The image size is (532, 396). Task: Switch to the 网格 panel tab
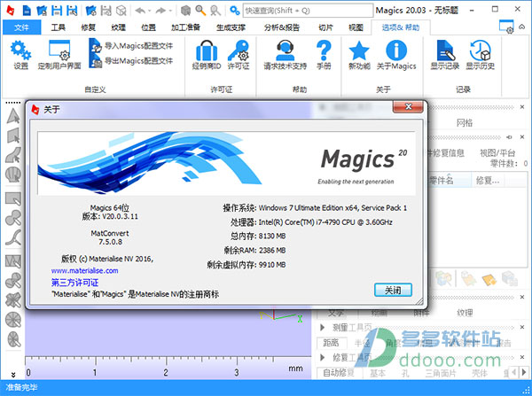(x=464, y=123)
